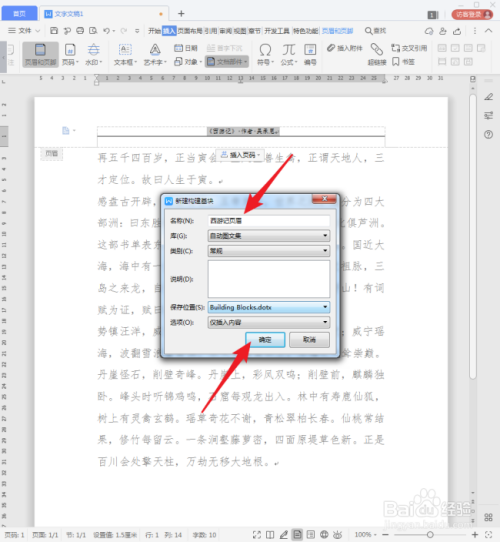The image size is (500, 542).
Task: Click the 插入附件 paperclip button
Action: point(344,48)
